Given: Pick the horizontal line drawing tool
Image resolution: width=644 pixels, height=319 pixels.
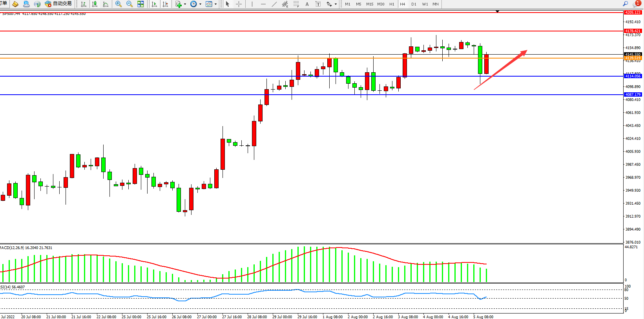Looking at the screenshot, I should (263, 4).
